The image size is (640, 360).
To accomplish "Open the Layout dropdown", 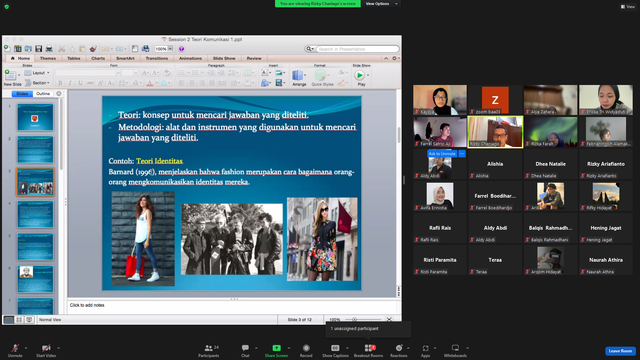I will coord(37,73).
